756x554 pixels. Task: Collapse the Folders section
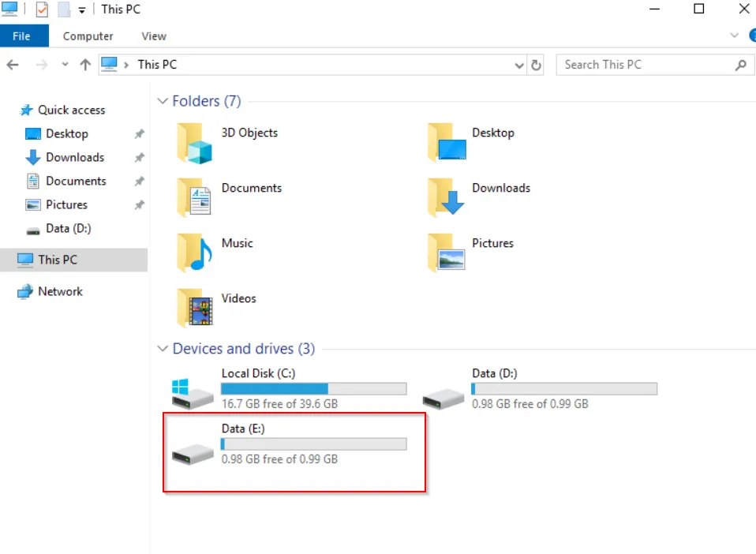coord(163,101)
